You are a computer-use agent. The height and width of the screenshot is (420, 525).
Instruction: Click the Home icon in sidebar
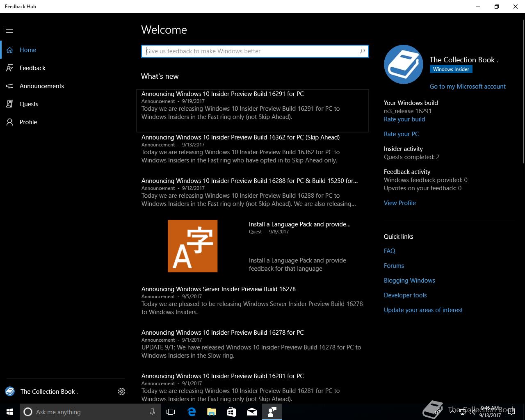pyautogui.click(x=10, y=50)
